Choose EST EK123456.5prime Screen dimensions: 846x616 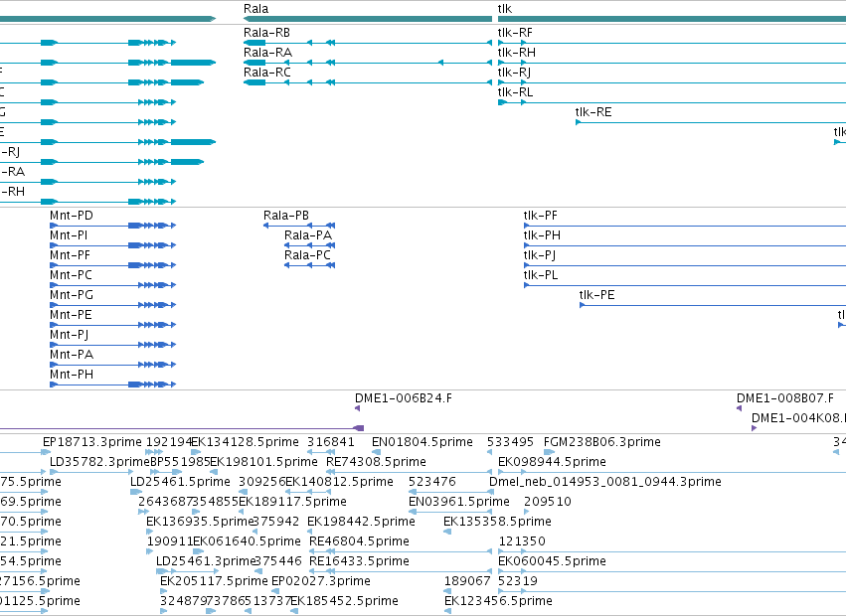498,602
